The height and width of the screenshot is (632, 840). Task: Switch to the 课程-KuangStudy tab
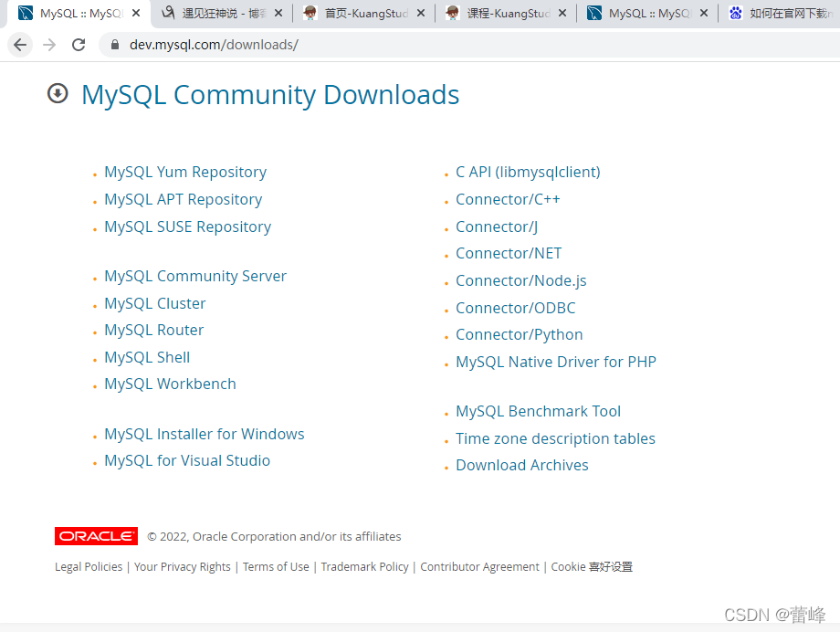(506, 14)
